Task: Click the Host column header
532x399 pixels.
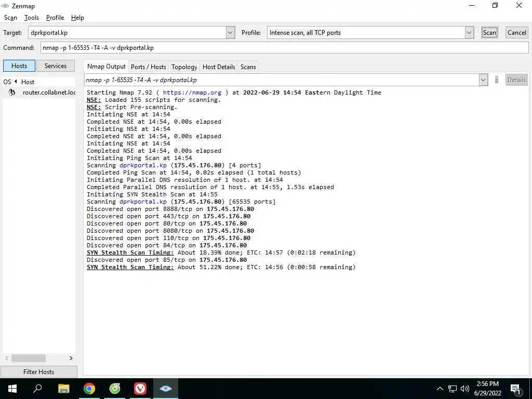Action: tap(28, 82)
